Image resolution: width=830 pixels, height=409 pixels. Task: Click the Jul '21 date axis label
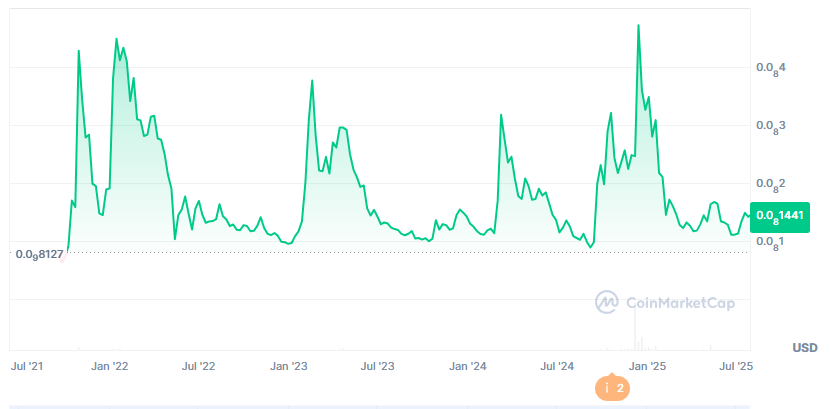pyautogui.click(x=26, y=366)
